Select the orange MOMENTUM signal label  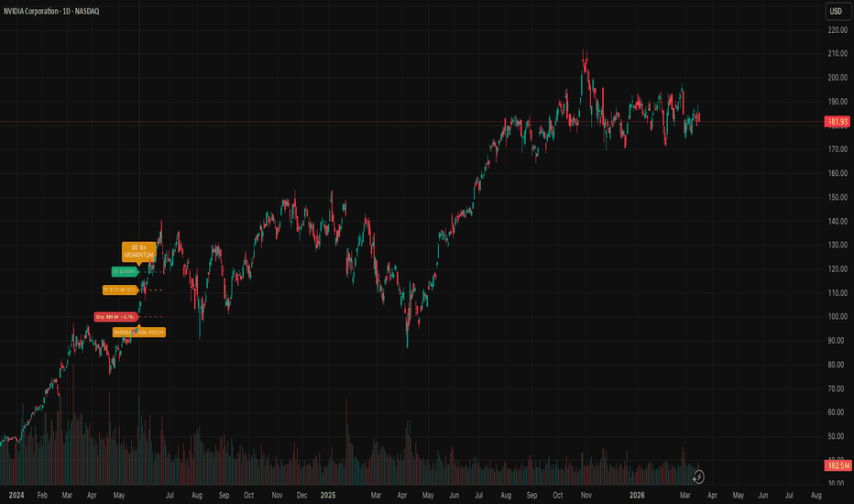click(139, 251)
